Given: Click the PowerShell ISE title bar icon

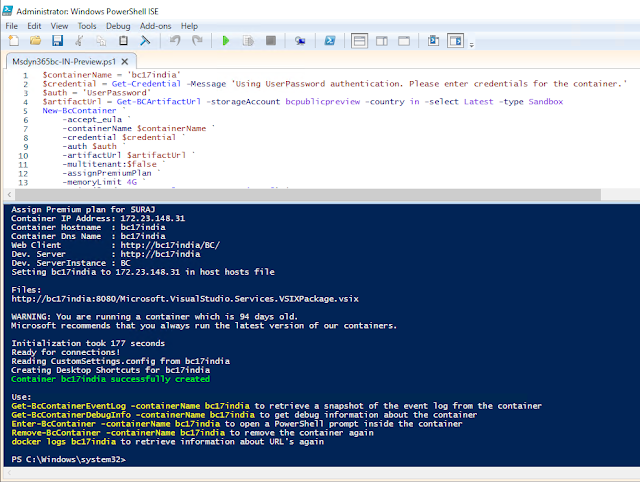Looking at the screenshot, I should (x=7, y=11).
